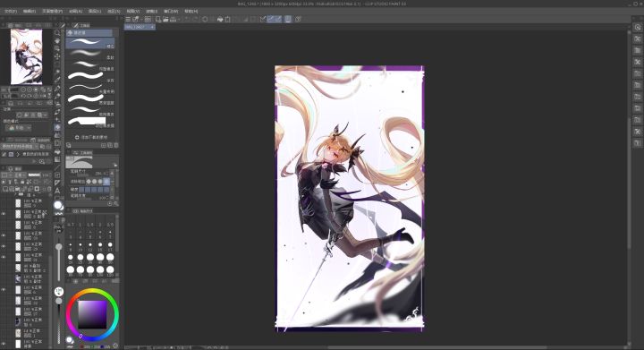The width and height of the screenshot is (644, 350).
Task: Click the paint bucket Fill icon in command bar
Action: click(x=220, y=20)
